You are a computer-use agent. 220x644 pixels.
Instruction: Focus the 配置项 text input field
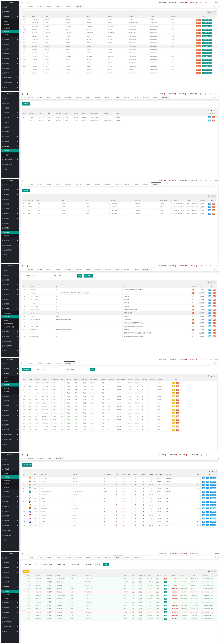pyautogui.click(x=39, y=276)
